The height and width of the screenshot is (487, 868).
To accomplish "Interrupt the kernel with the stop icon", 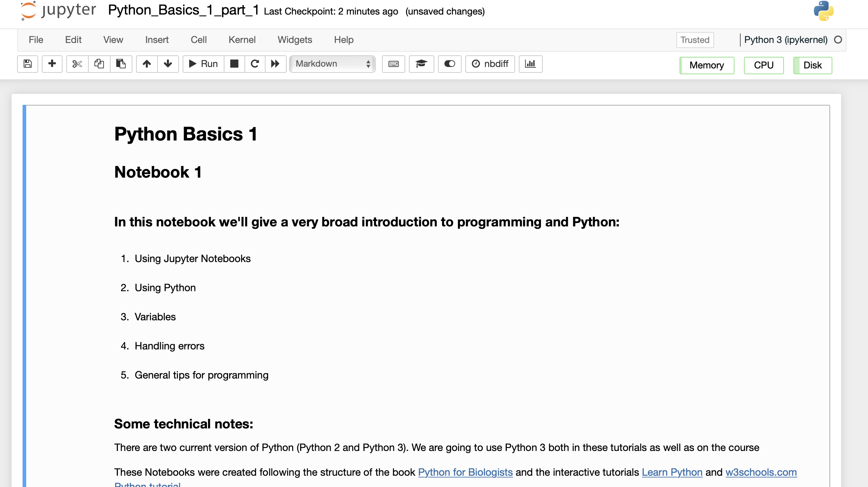I will point(234,64).
